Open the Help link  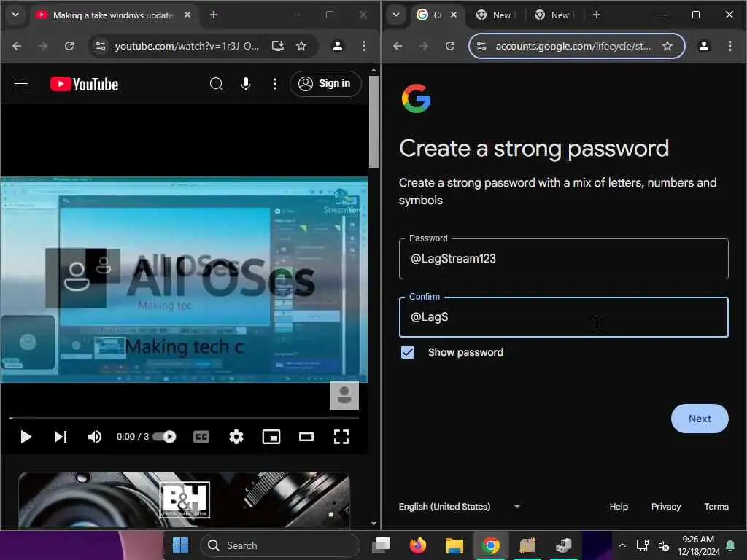click(619, 507)
